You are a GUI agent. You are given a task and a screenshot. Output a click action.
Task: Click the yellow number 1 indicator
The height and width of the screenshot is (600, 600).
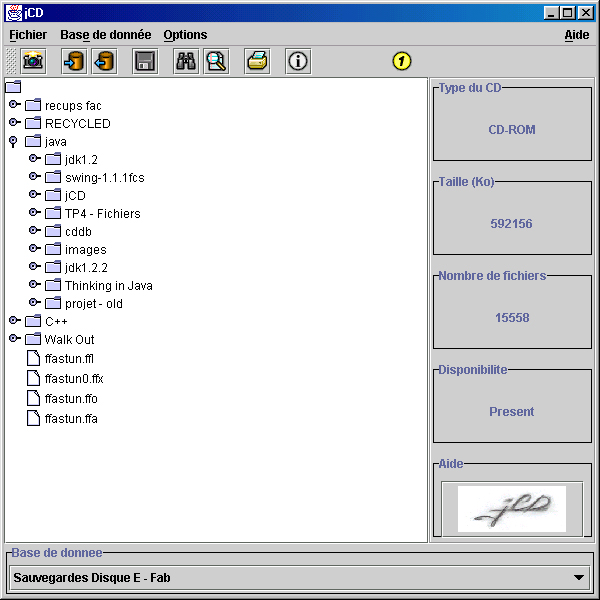[x=402, y=61]
